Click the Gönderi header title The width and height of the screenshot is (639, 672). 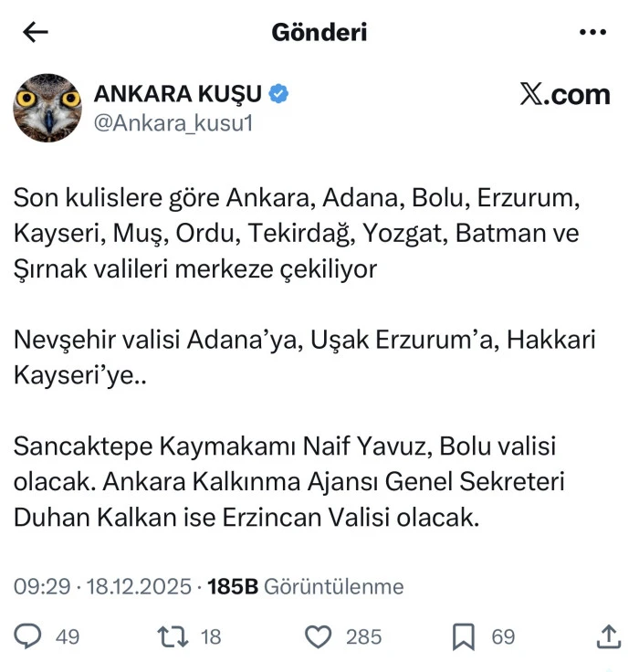(x=319, y=33)
